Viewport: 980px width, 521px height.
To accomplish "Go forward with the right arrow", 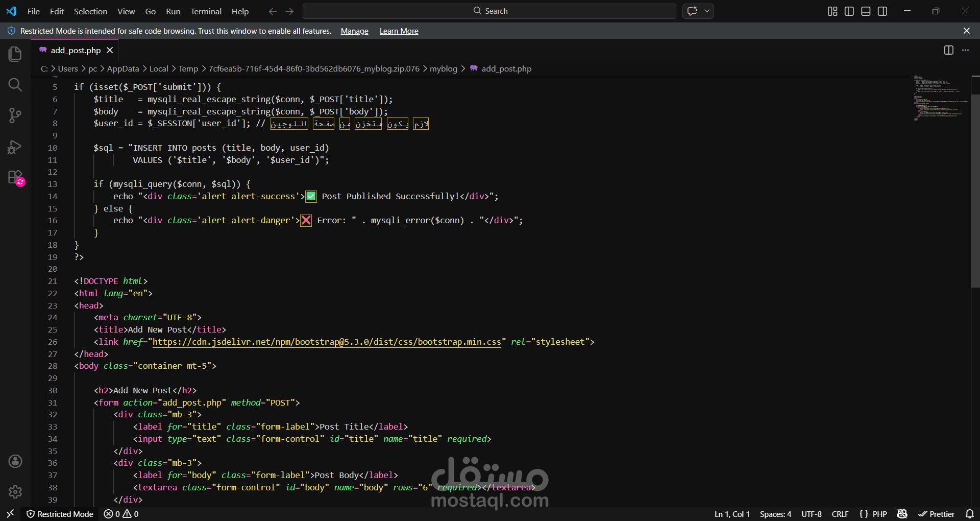I will coord(289,11).
